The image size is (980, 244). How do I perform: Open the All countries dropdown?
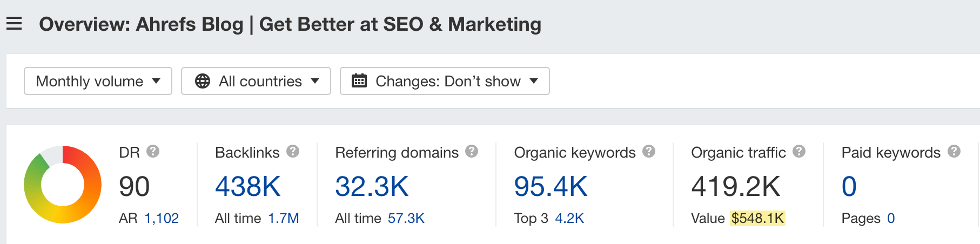[256, 81]
